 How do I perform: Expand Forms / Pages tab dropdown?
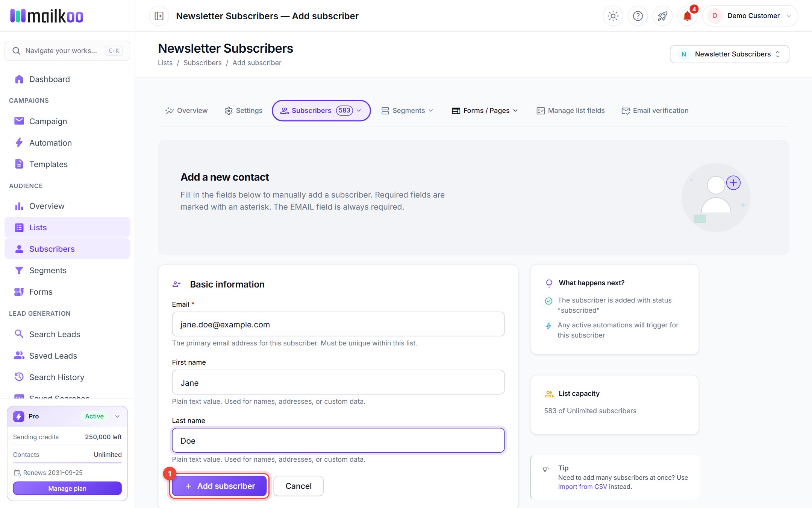tap(485, 111)
